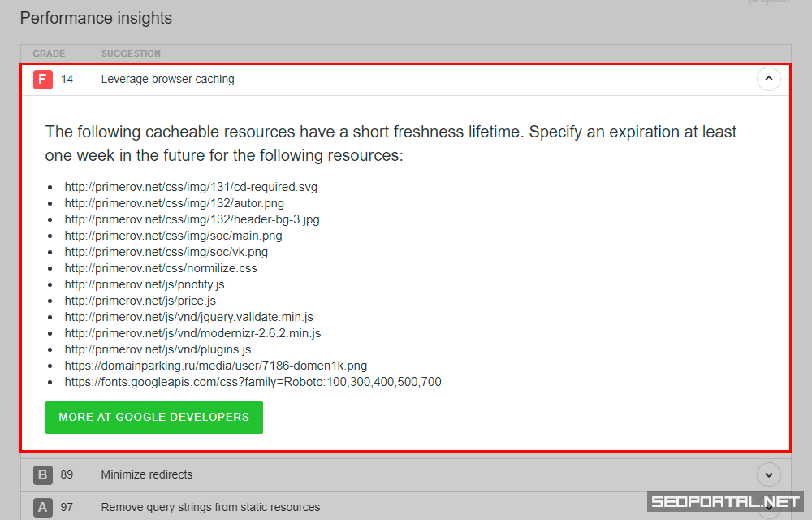Click the SEOPORTAL.NET watermark logo
The height and width of the screenshot is (520, 812).
point(724,501)
